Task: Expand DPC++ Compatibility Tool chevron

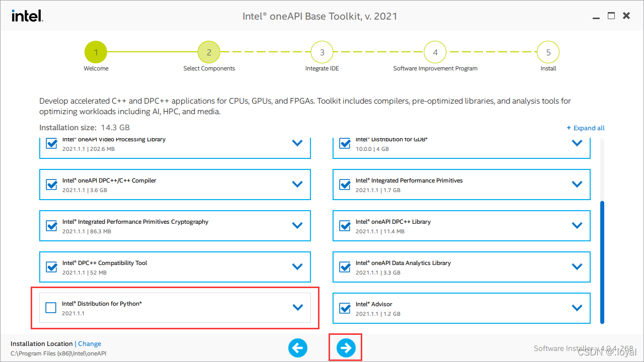Action: [297, 267]
